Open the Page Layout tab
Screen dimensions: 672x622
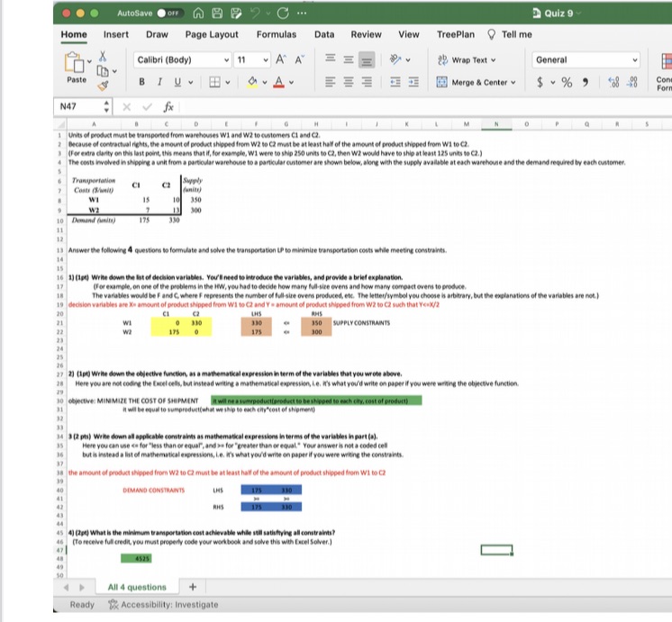(x=212, y=35)
